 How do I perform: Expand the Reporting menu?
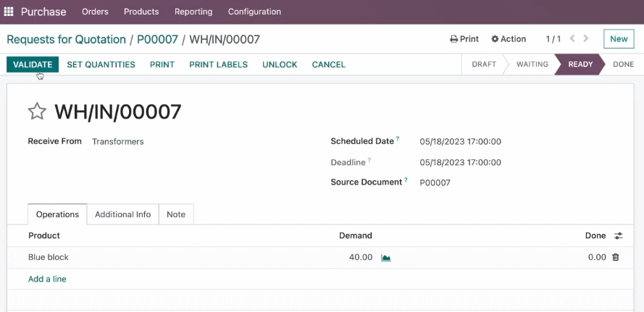coord(193,12)
